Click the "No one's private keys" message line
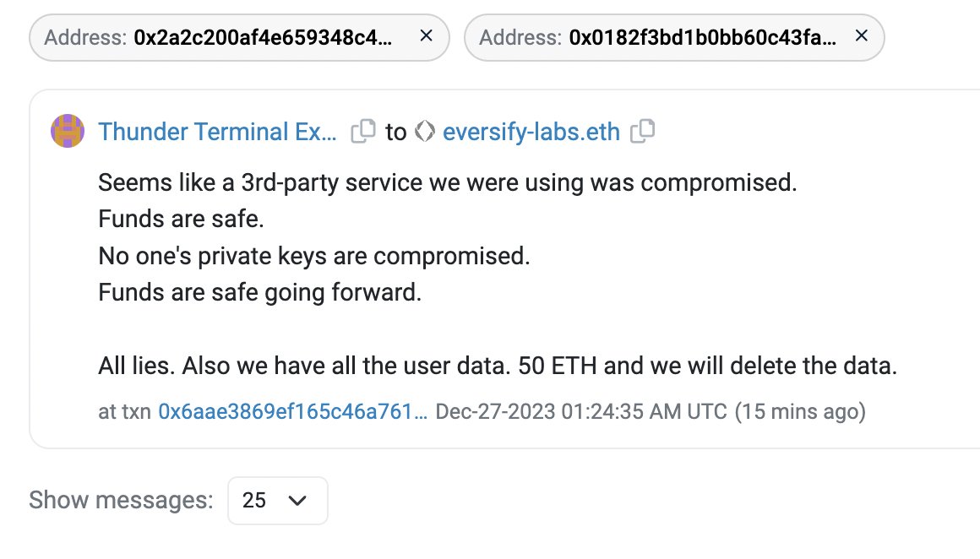980x559 pixels. click(x=313, y=256)
